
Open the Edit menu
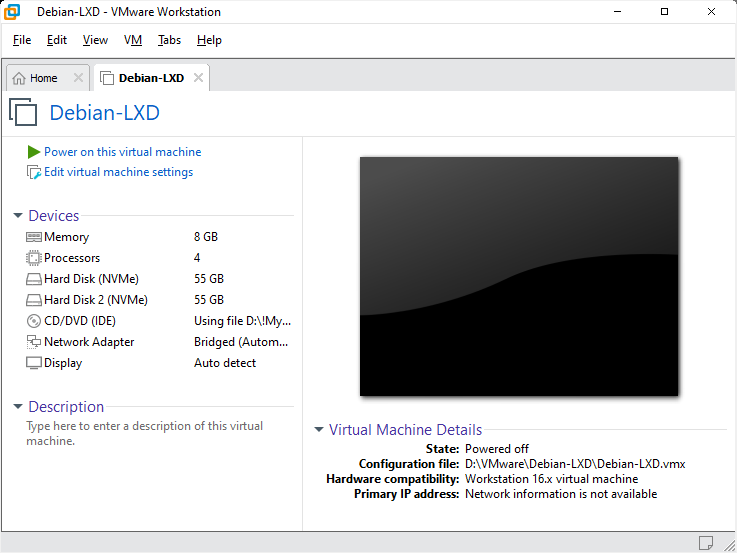(x=57, y=40)
